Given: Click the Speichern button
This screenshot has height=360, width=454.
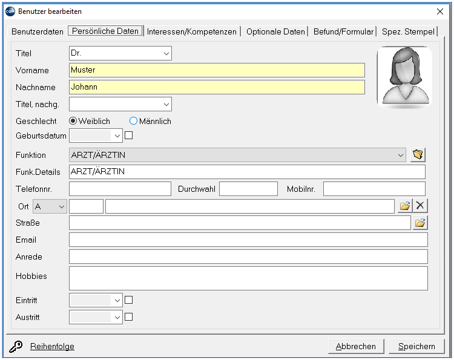Looking at the screenshot, I should click(417, 346).
